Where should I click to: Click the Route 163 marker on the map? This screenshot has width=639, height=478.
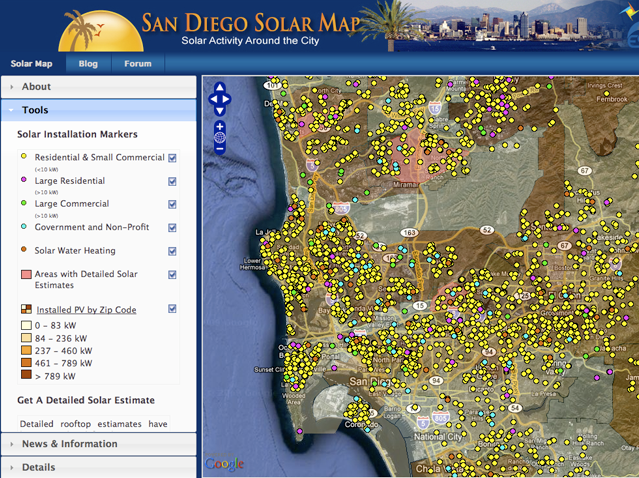click(x=409, y=233)
